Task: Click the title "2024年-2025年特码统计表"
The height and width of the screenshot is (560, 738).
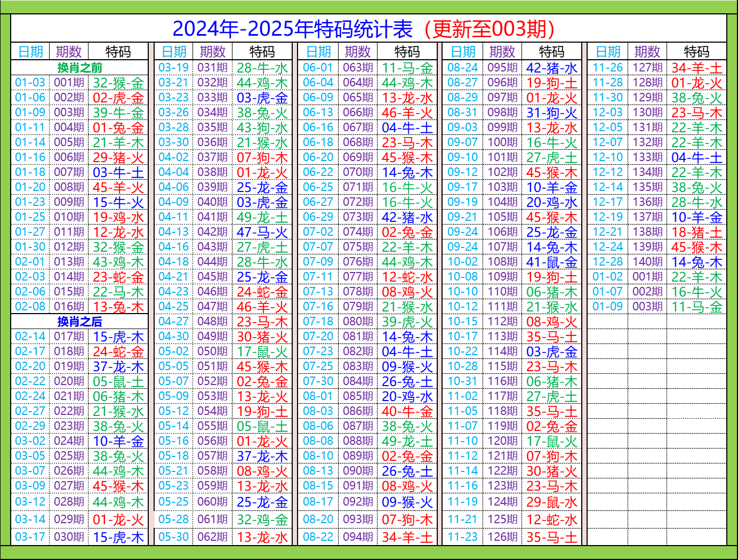Action: pyautogui.click(x=292, y=29)
